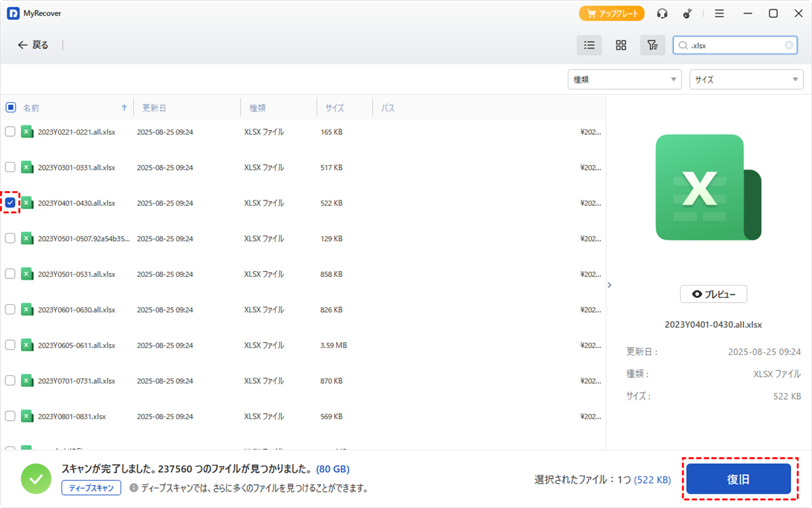Viewport: 812px width, 508px height.
Task: Click into the .xlsx search field
Action: [736, 45]
